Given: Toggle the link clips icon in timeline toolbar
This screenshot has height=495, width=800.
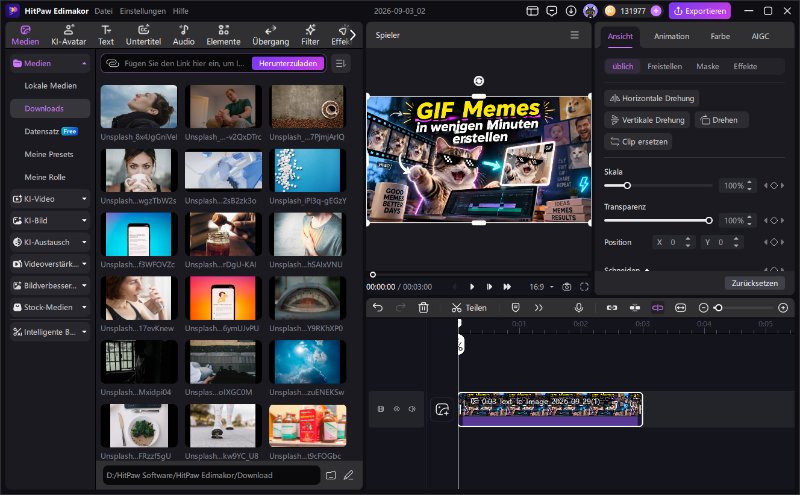Looking at the screenshot, I should click(612, 307).
